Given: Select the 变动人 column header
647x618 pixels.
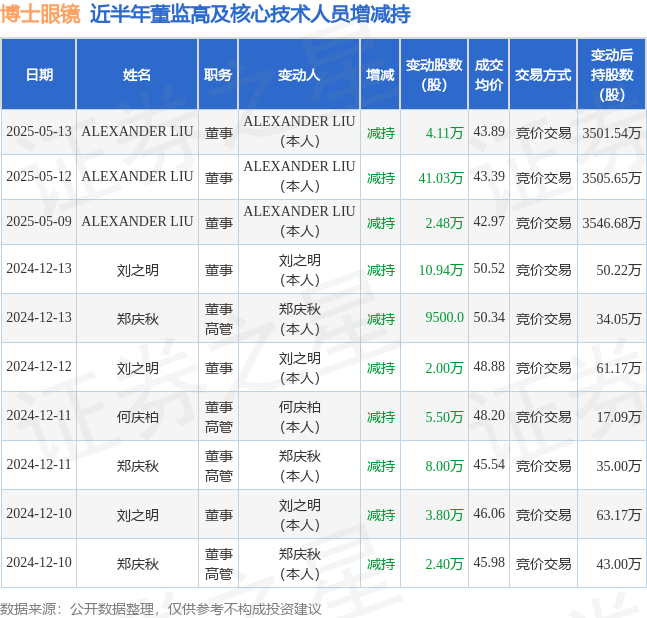Looking at the screenshot, I should [299, 75].
